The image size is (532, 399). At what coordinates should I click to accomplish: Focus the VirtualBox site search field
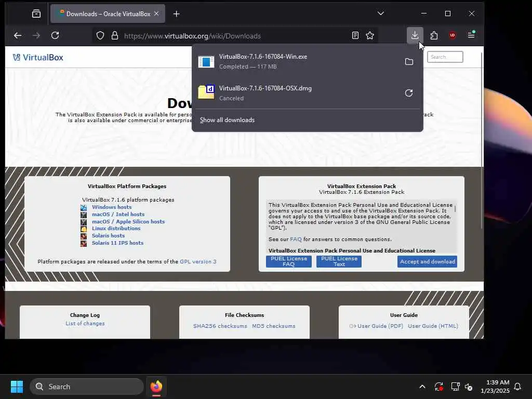pyautogui.click(x=445, y=57)
